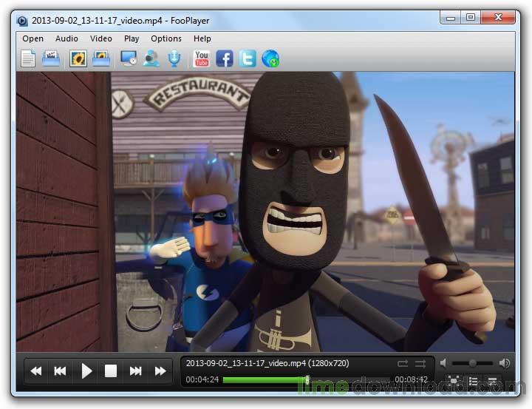Click the Facebook share icon

[x=225, y=58]
